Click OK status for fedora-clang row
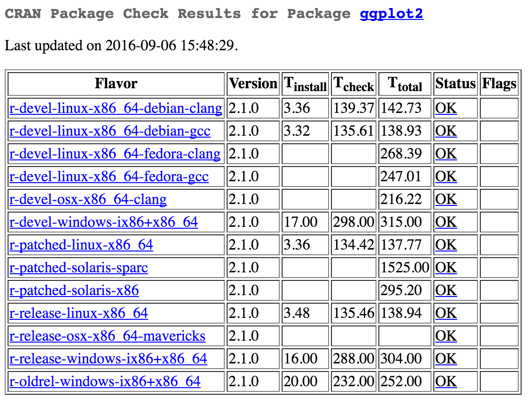 point(446,154)
